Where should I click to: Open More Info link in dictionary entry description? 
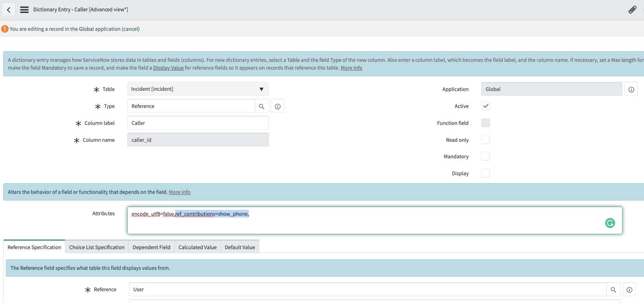click(x=351, y=68)
